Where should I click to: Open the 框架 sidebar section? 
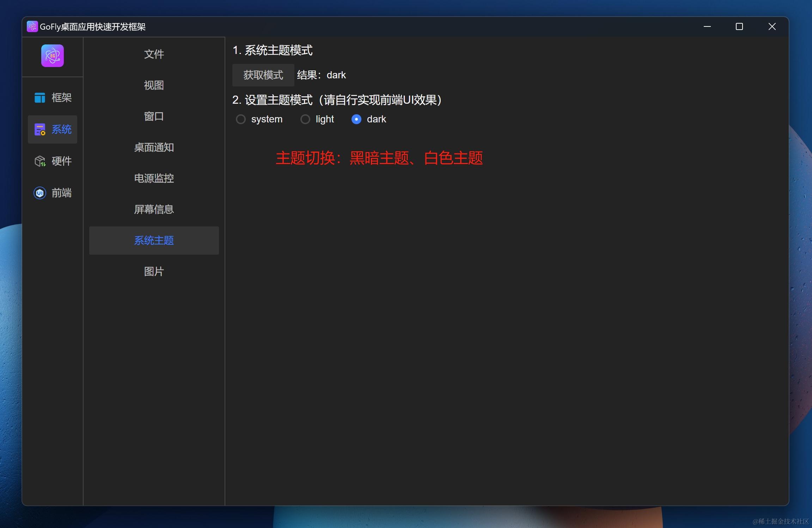point(53,98)
